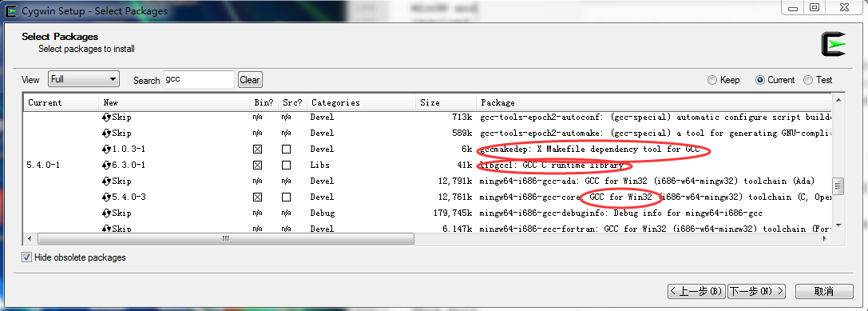Toggle Skip icon for mingw64-i686-gcc-ada
The image size is (868, 311).
click(107, 181)
